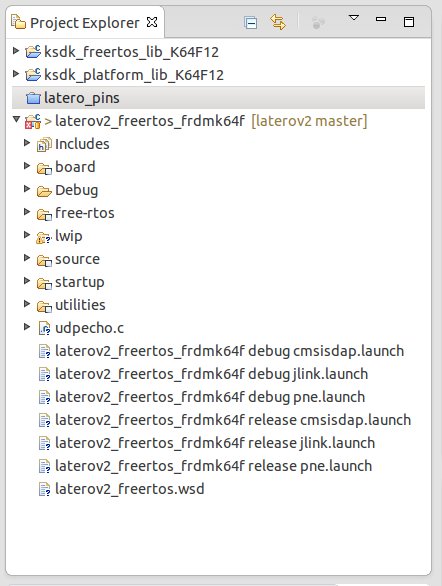Select the Project Explorer tab
Viewport: 442px width, 586px height.
point(84,22)
